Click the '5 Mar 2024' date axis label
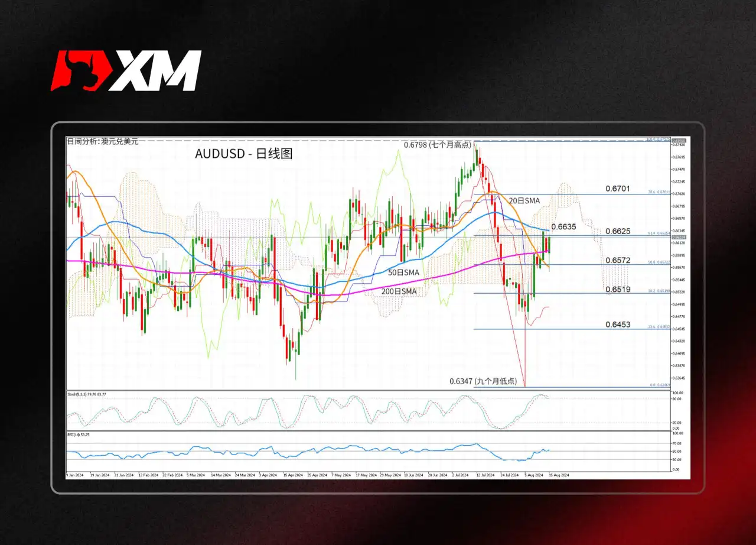Screen dimensions: 756x545 pos(195,475)
